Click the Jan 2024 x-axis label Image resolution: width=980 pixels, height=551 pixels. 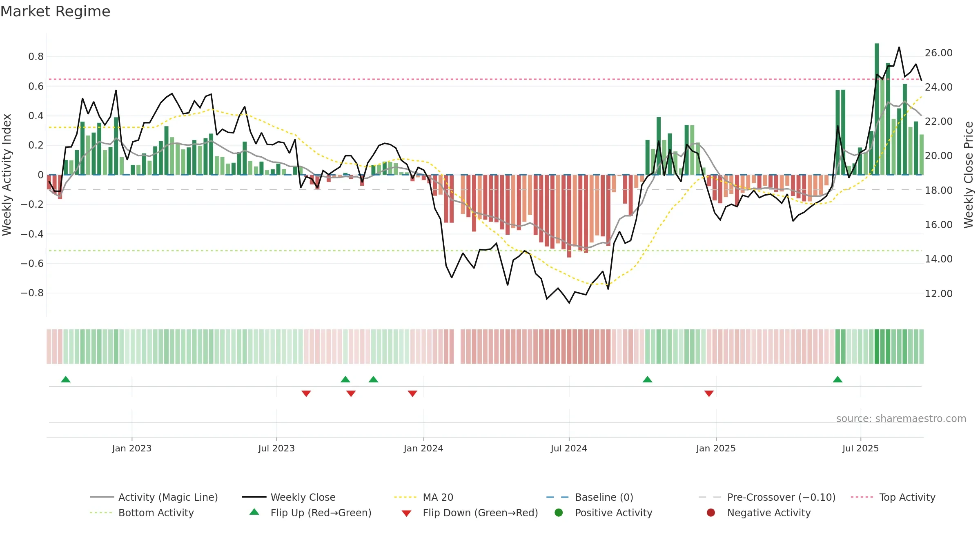pyautogui.click(x=423, y=448)
